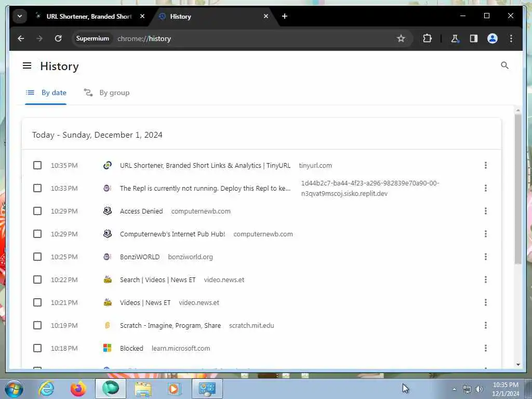
Task: Open actions menu for 10:21 PM Videos entry
Action: coord(486,302)
